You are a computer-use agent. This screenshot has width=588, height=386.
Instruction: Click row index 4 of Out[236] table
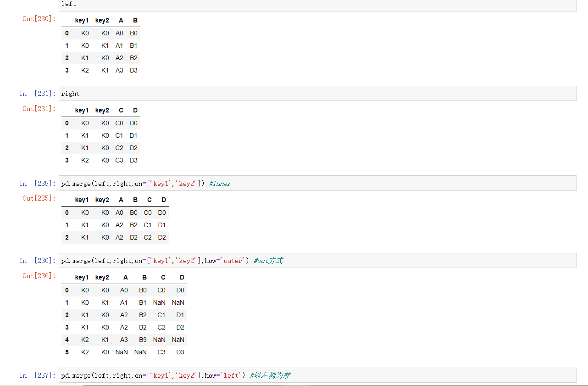pyautogui.click(x=67, y=340)
